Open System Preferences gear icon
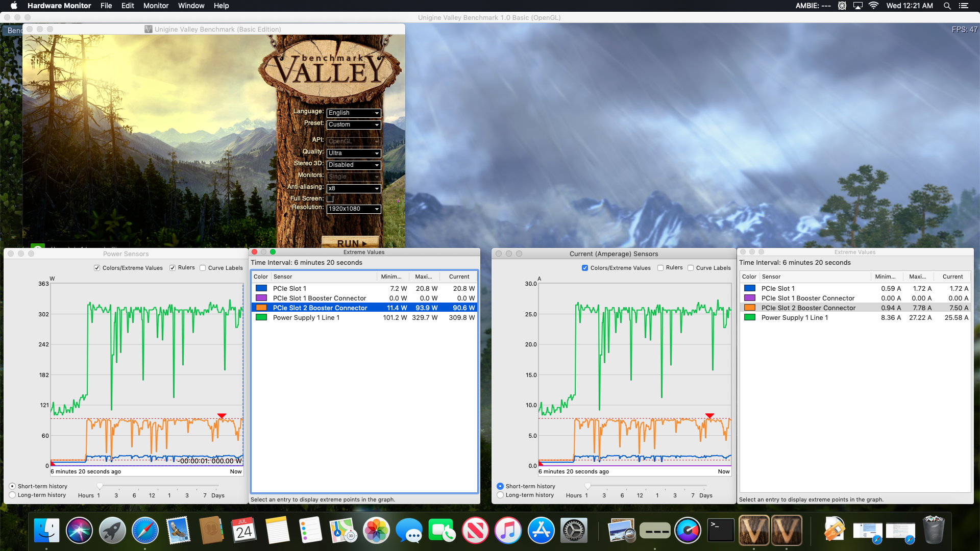 click(x=574, y=531)
